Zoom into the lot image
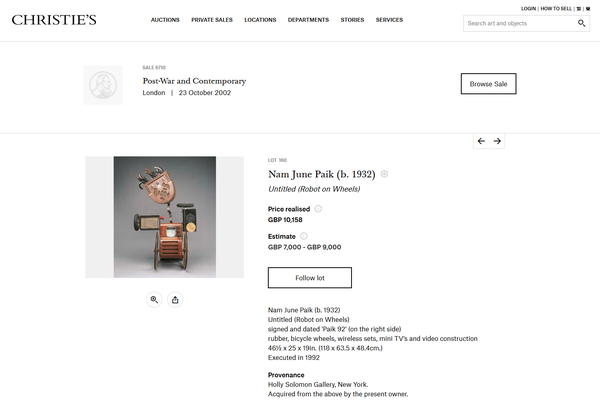 coord(154,299)
